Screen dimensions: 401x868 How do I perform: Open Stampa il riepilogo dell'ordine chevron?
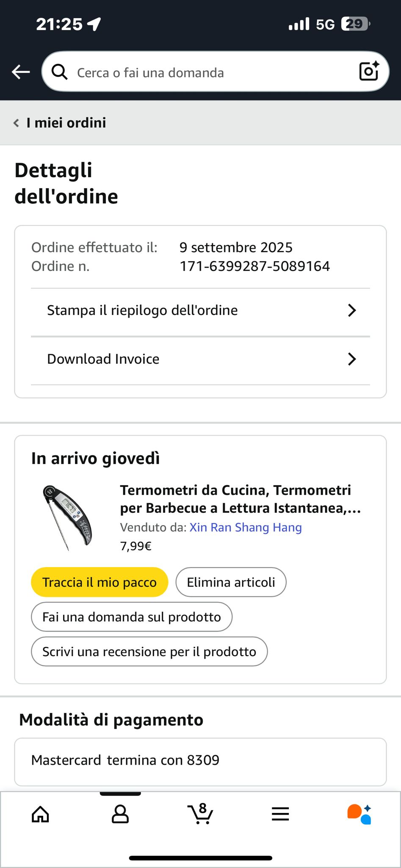[351, 310]
